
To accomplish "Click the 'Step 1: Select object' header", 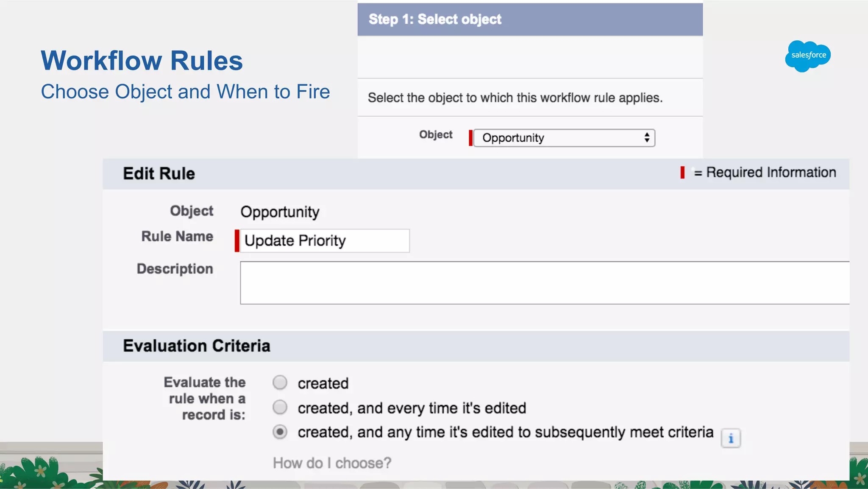I will (530, 20).
